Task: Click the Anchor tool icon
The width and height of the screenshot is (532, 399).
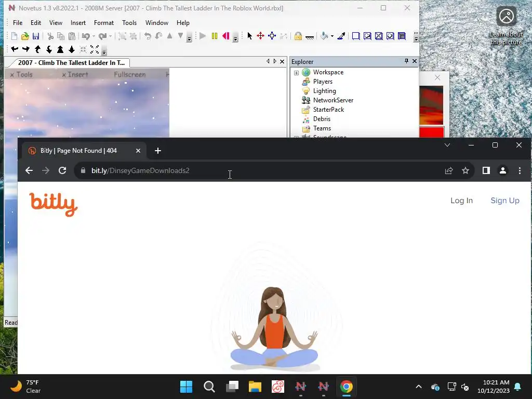Action: coord(310,37)
